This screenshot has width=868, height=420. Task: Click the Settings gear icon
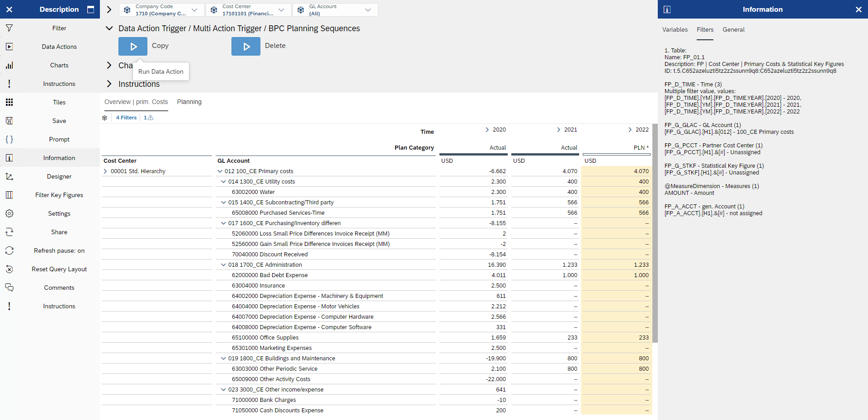(9, 213)
